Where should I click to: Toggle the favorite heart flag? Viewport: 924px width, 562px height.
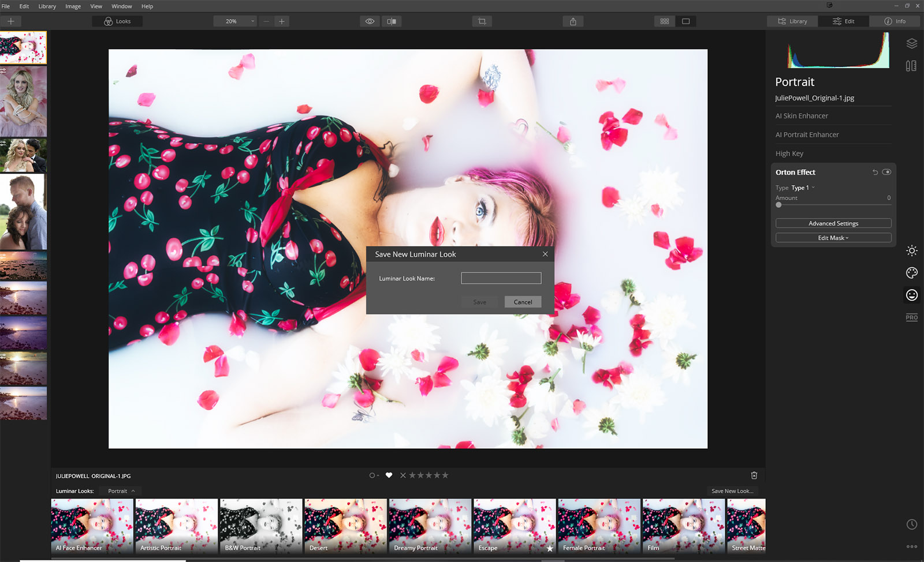[x=389, y=475]
